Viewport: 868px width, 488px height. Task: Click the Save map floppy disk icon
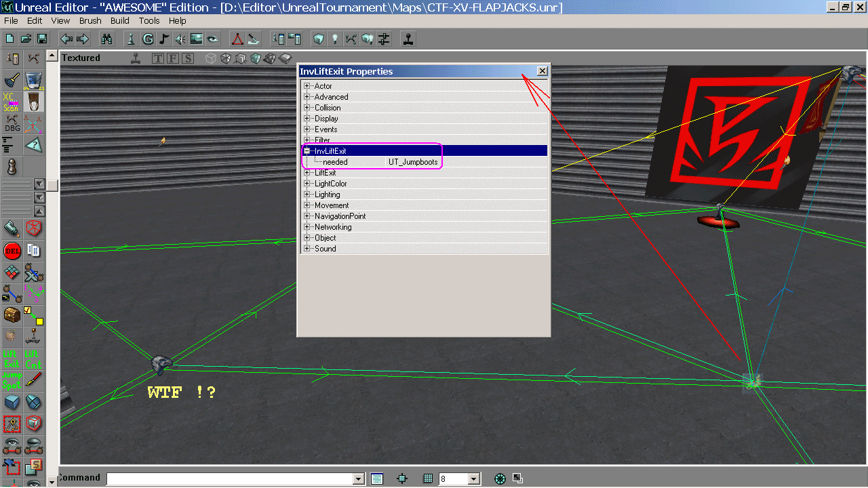point(41,39)
